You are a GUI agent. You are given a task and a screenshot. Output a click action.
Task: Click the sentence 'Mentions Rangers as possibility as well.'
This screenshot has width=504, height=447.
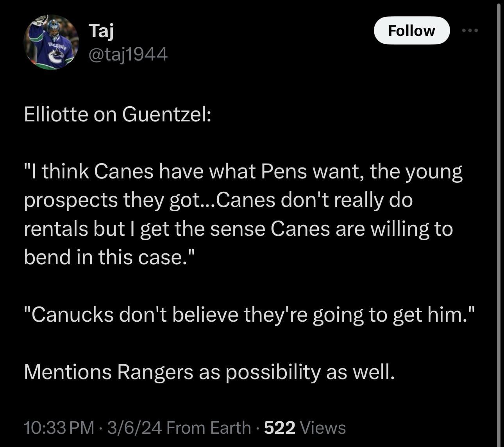[209, 372]
